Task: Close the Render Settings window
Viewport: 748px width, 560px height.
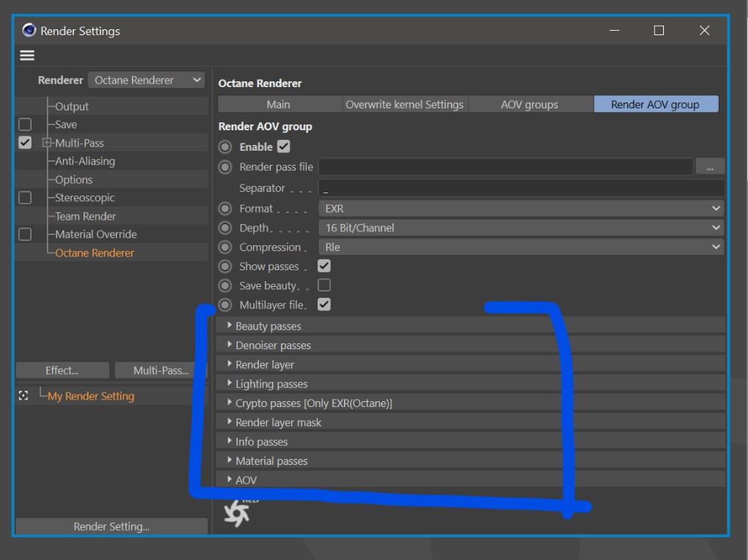Action: point(704,31)
